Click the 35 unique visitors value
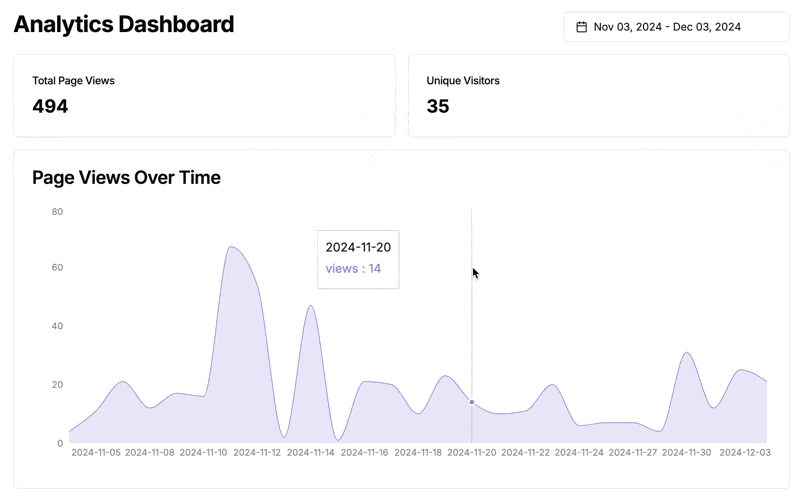Screen dimensions: 800x498 [438, 106]
